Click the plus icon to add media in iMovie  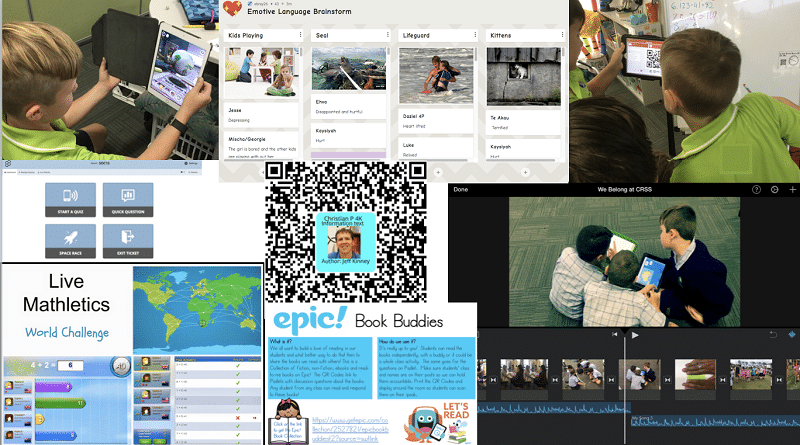792,189
